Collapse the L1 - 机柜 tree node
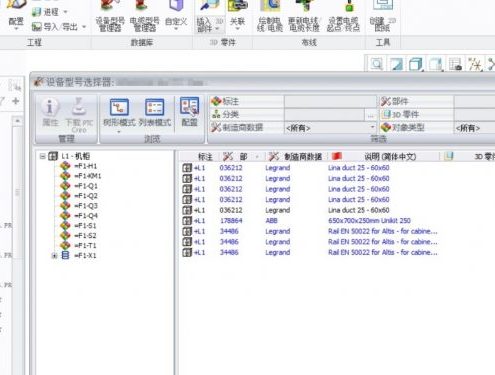The height and width of the screenshot is (375, 495). pyautogui.click(x=43, y=156)
